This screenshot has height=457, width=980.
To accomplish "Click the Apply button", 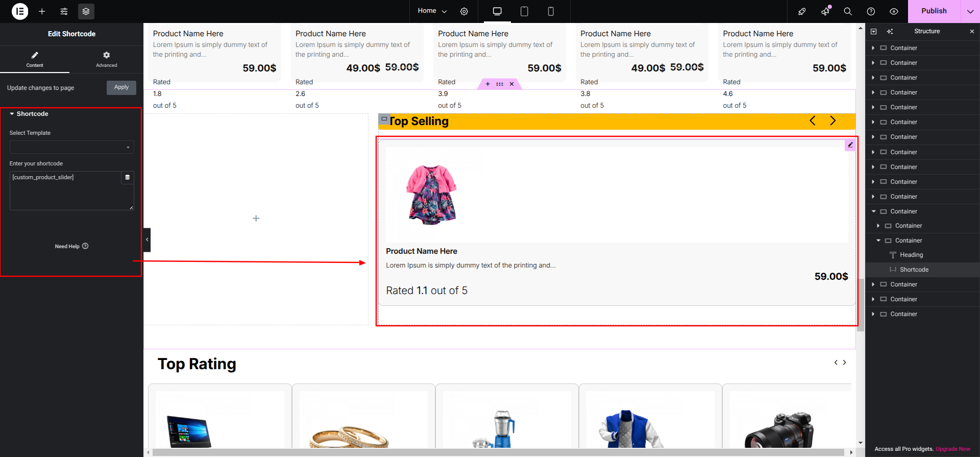I will click(x=121, y=87).
